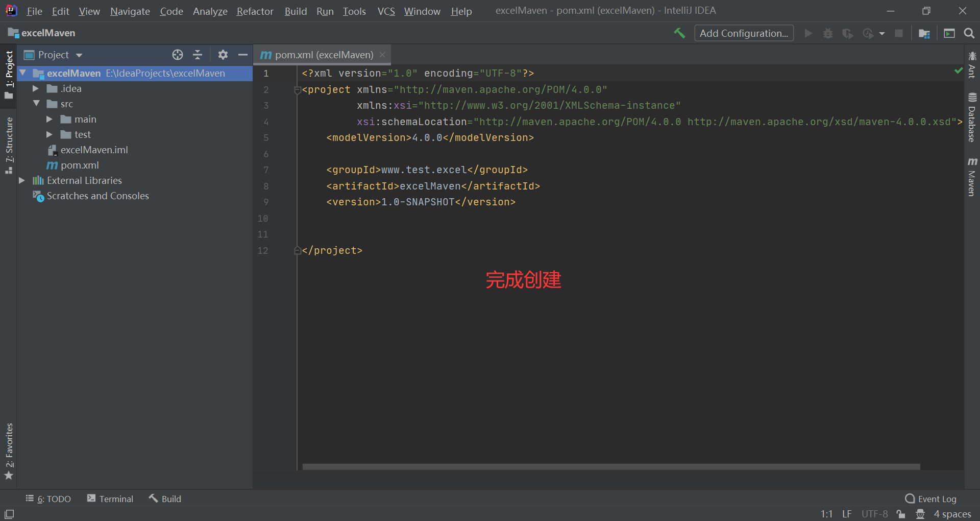Close the pom.xml editor tab
The width and height of the screenshot is (980, 521).
(382, 55)
